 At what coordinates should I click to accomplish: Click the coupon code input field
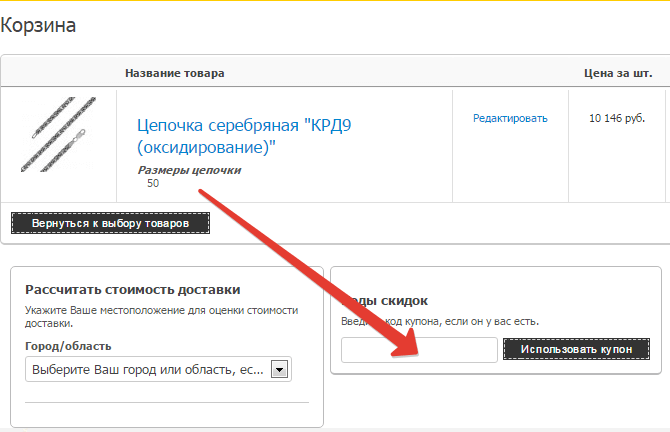(419, 350)
